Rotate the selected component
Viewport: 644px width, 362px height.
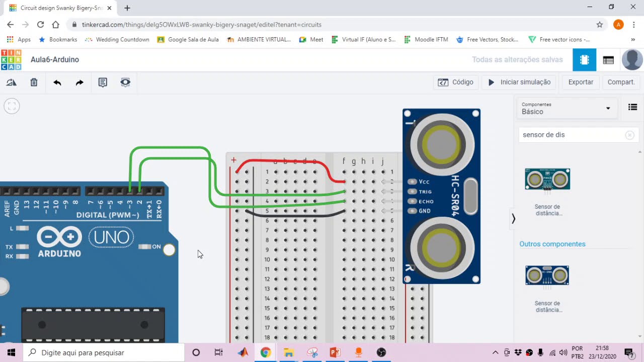pyautogui.click(x=11, y=82)
